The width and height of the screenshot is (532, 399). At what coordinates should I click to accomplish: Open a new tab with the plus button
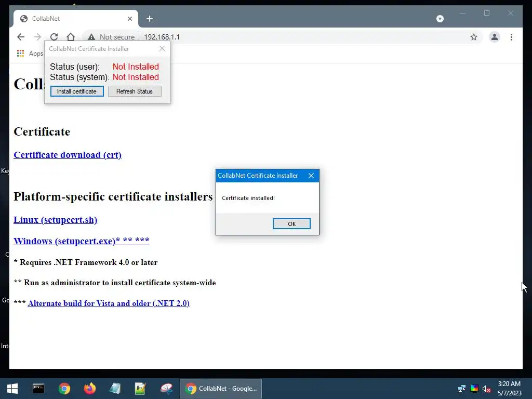coord(150,19)
